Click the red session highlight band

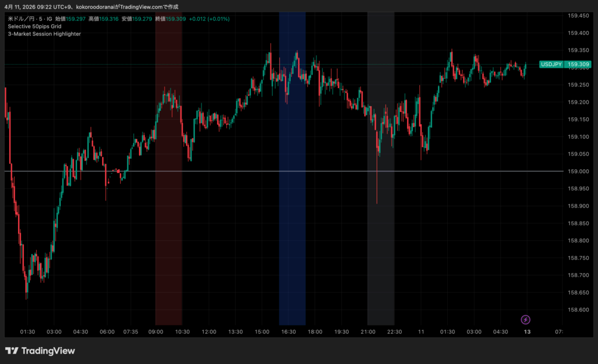point(168,233)
